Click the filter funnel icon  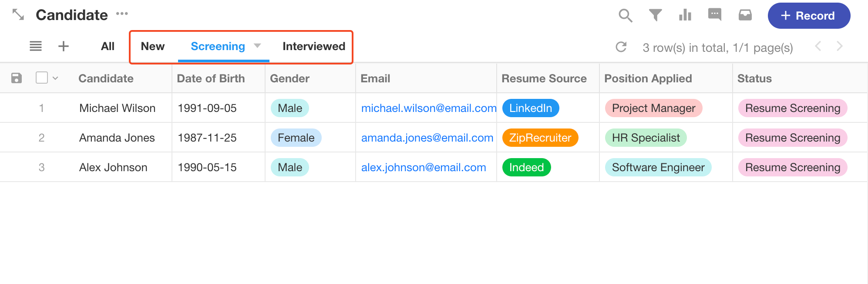(655, 15)
